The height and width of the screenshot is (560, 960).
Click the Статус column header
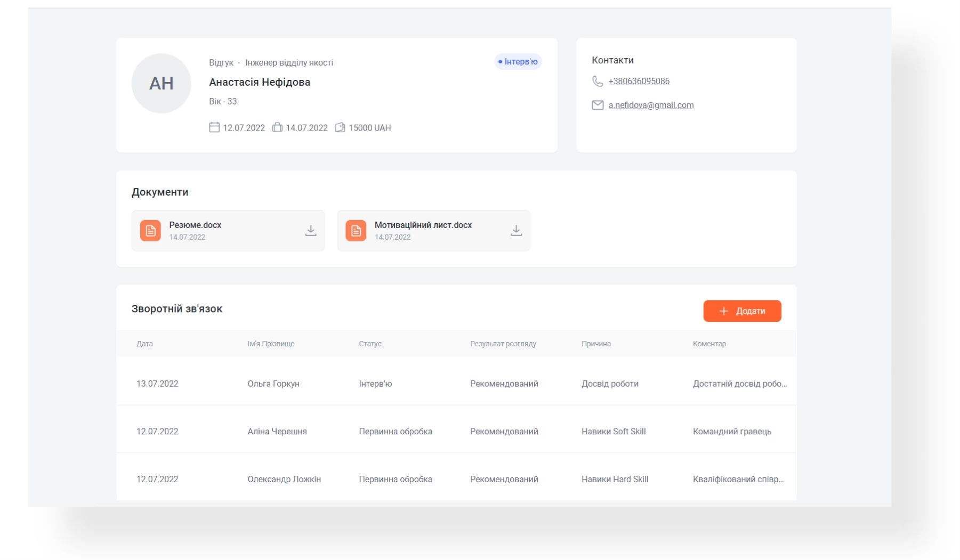tap(370, 344)
